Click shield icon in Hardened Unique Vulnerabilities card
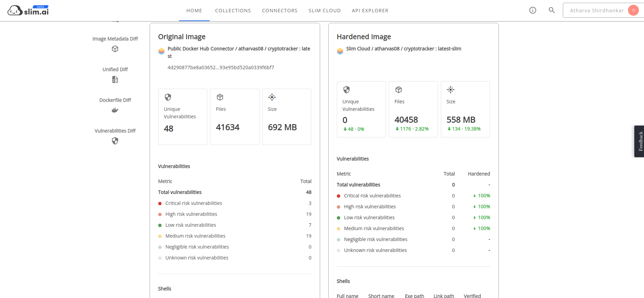644x298 pixels. coord(347,90)
